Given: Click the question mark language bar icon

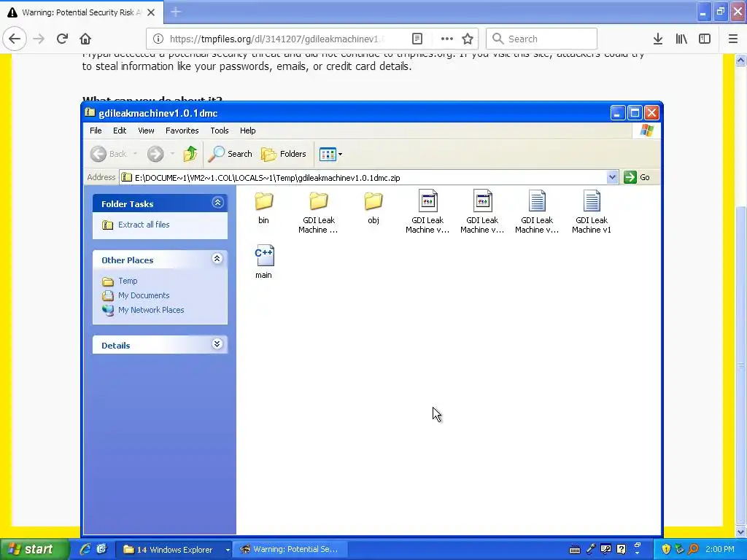Looking at the screenshot, I should point(622,549).
